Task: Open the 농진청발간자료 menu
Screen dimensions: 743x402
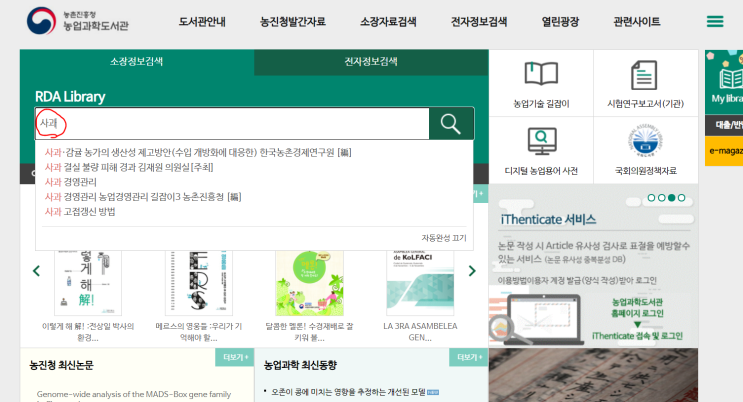Action: tap(293, 22)
